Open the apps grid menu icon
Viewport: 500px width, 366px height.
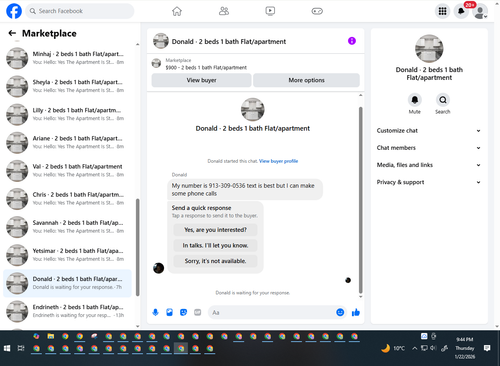point(442,11)
